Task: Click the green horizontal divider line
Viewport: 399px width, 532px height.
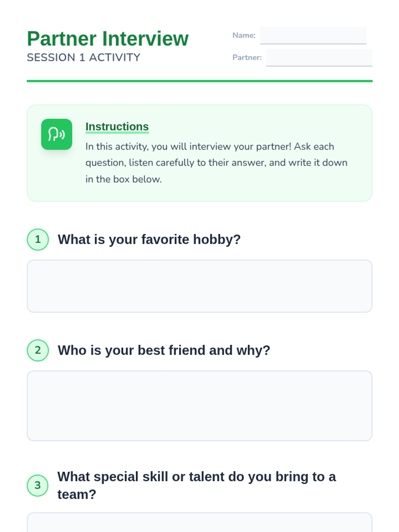Action: point(199,81)
